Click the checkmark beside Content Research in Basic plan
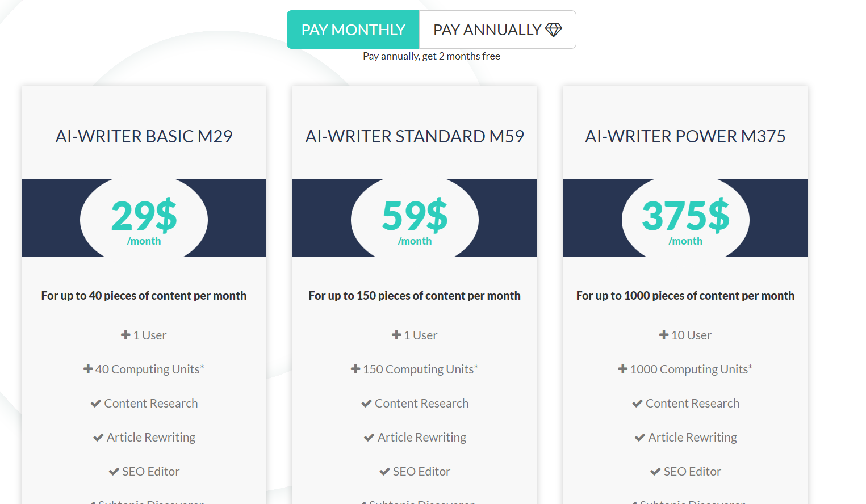Viewport: 866px width, 504px height. click(96, 404)
